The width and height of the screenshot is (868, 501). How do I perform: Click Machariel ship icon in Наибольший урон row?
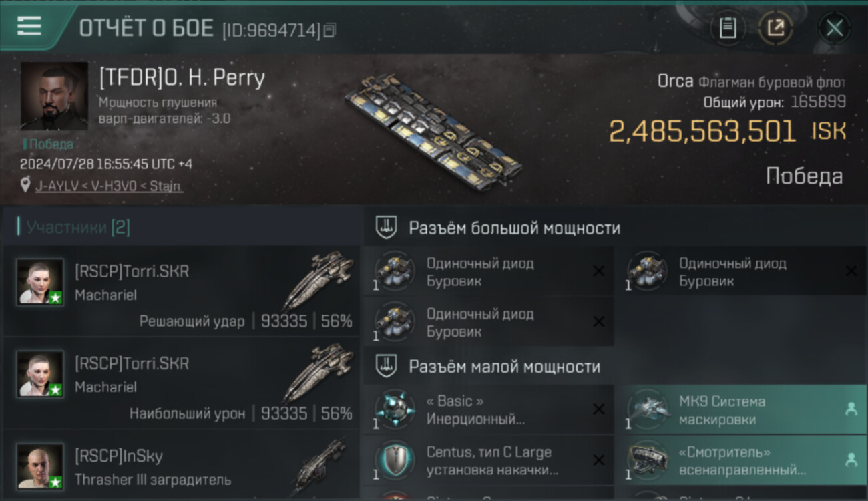click(x=318, y=373)
